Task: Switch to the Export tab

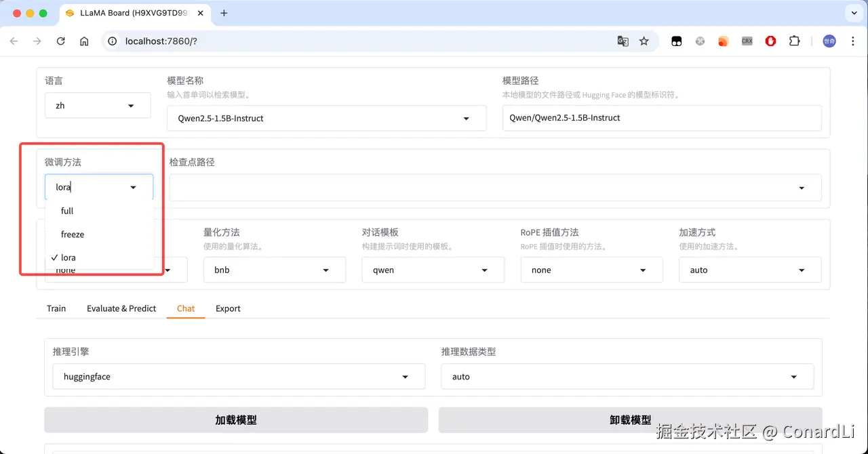Action: (228, 308)
